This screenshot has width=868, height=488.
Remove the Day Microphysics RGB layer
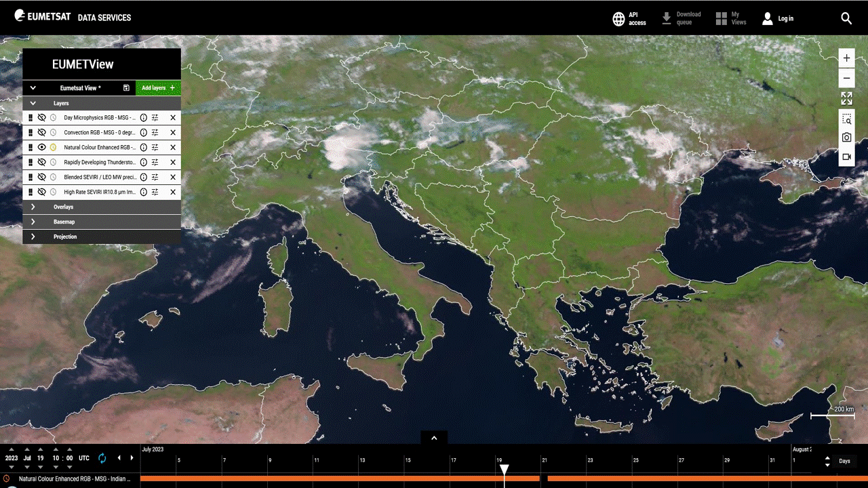pyautogui.click(x=173, y=117)
